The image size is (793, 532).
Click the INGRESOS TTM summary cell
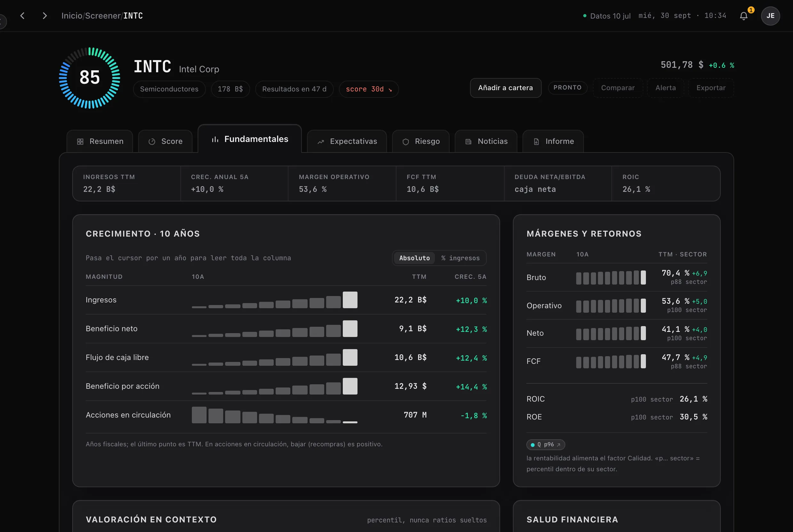pyautogui.click(x=127, y=184)
